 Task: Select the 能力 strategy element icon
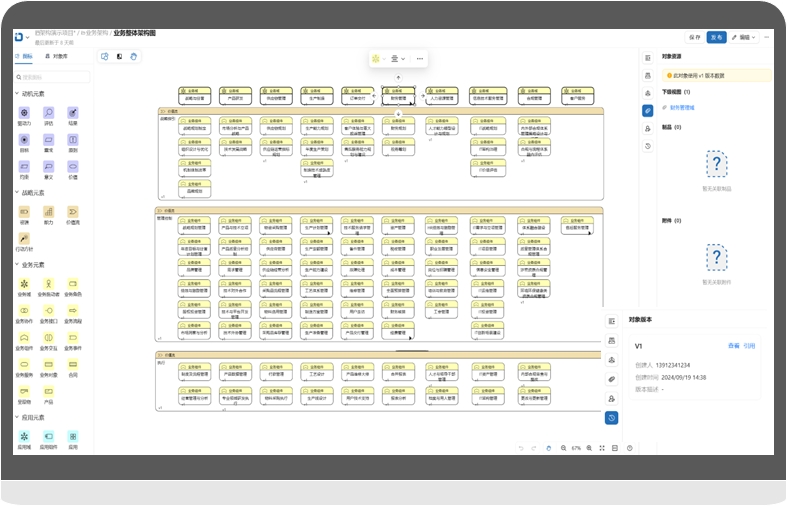49,212
